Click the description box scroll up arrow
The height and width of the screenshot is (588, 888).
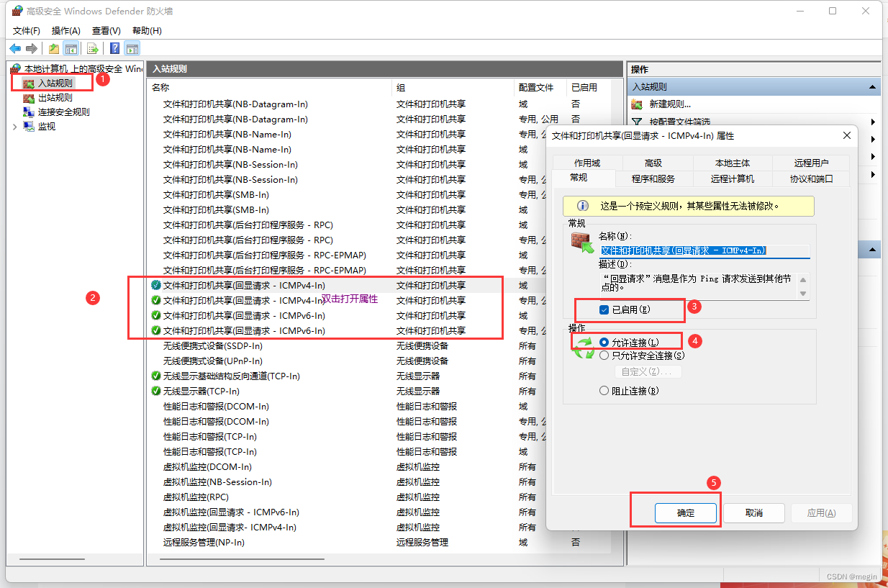tap(804, 279)
